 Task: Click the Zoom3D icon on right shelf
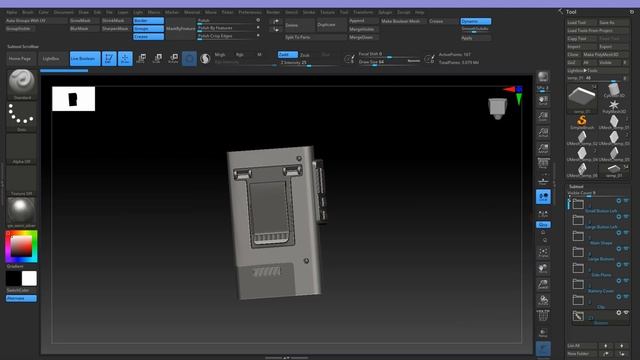click(543, 284)
